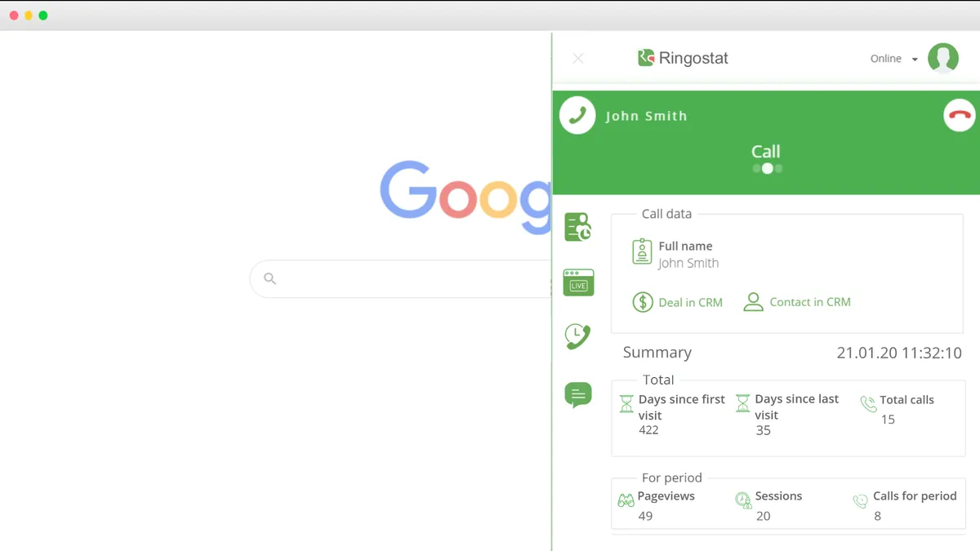Click the dollar sign icon for Deal in CRM
Image resolution: width=980 pixels, height=551 pixels.
click(643, 302)
